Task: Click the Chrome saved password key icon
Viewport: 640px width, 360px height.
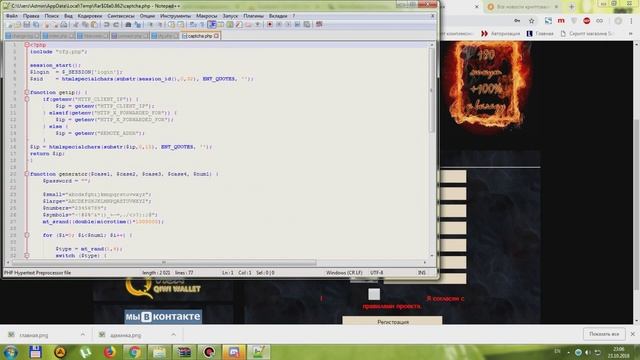Action: pyautogui.click(x=517, y=21)
